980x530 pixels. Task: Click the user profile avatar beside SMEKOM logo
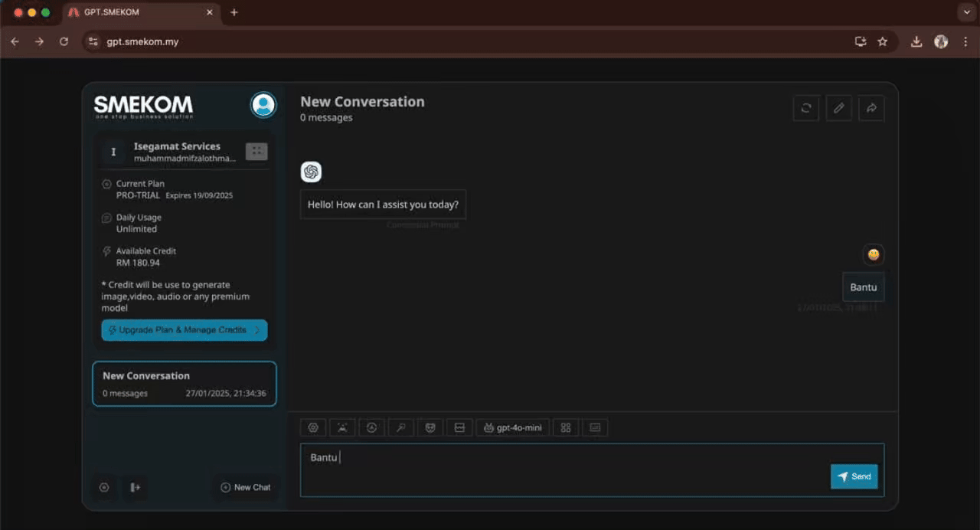tap(263, 105)
